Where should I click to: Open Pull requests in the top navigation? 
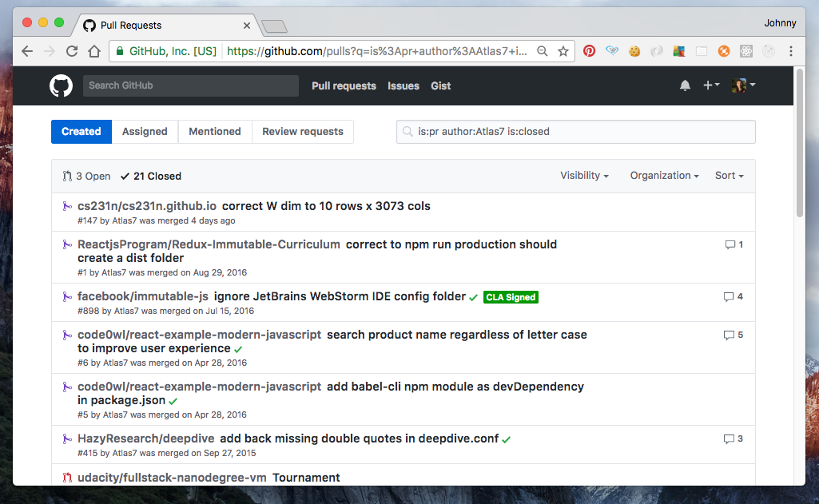[344, 85]
